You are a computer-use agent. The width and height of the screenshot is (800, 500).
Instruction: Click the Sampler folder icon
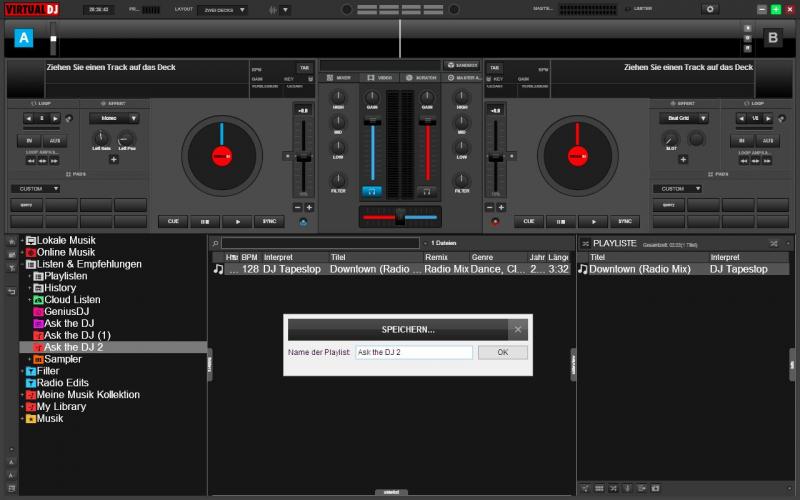[x=37, y=359]
